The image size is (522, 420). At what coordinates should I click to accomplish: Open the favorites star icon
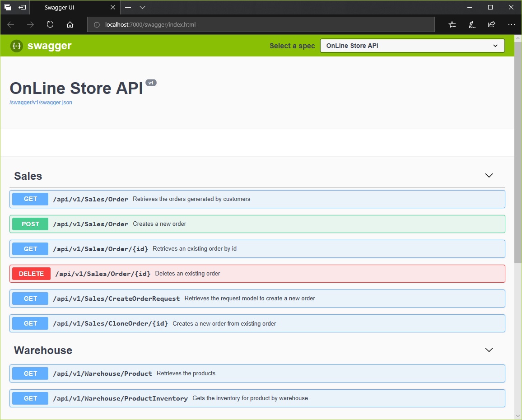pos(452,25)
